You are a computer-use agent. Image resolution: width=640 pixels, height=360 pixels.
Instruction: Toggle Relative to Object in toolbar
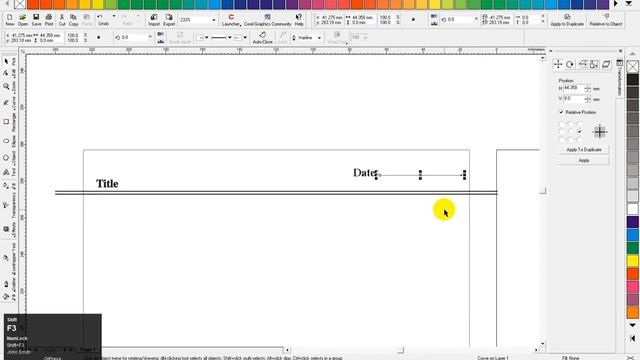(x=606, y=20)
